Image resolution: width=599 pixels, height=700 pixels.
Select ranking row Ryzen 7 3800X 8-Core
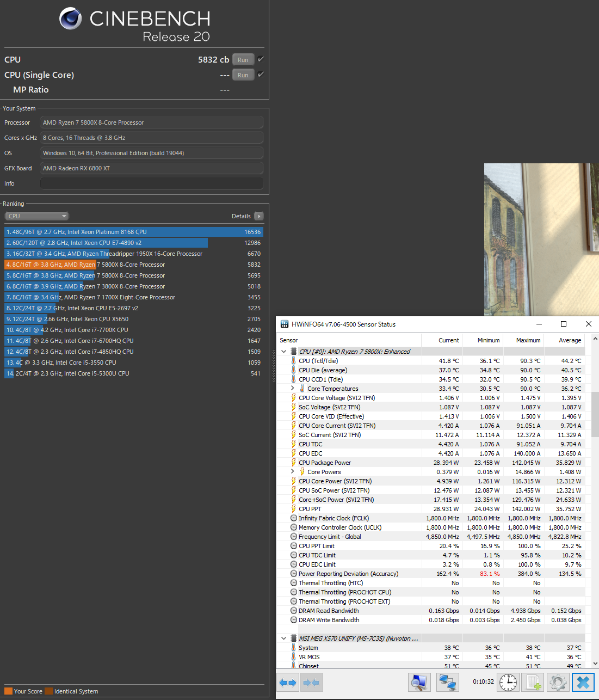coord(133,286)
